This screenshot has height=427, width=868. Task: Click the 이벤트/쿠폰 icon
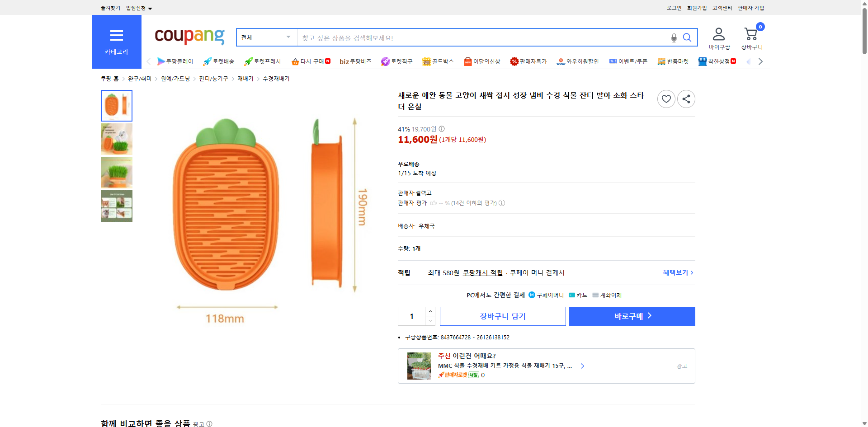613,61
